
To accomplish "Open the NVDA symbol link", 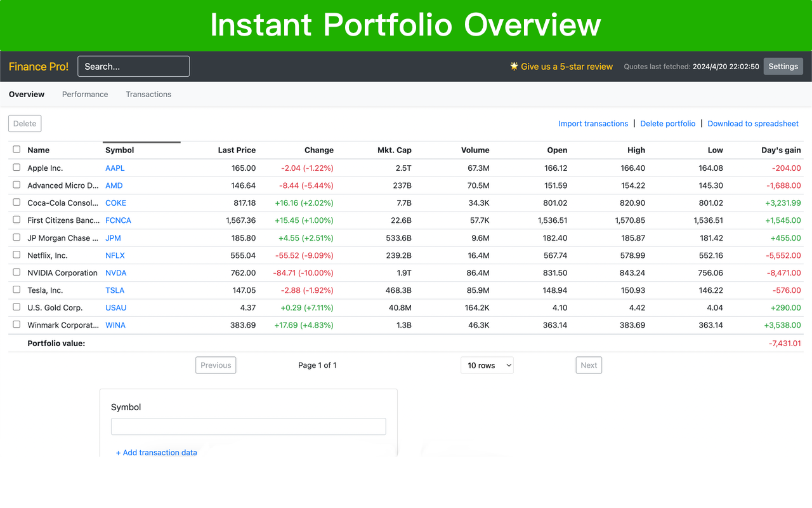I will pyautogui.click(x=116, y=272).
